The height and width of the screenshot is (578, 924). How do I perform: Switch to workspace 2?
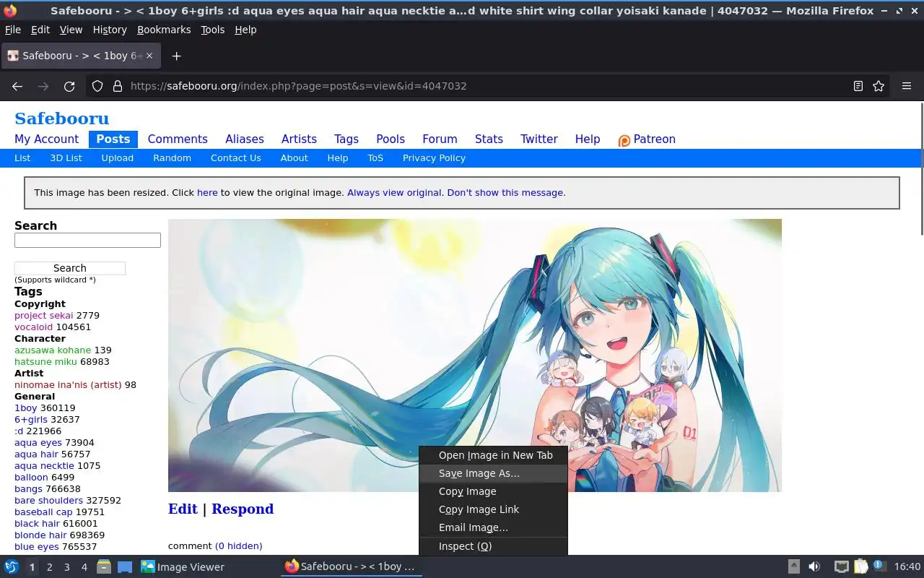(x=49, y=567)
